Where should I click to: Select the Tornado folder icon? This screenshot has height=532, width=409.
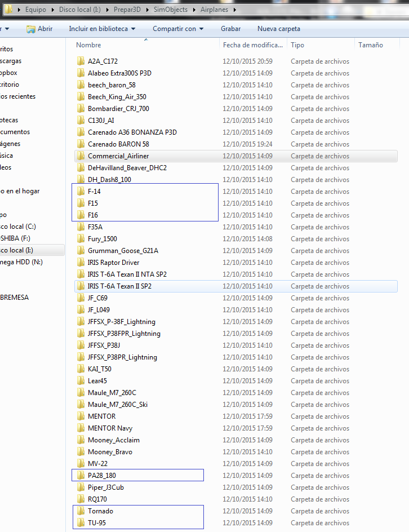81,511
